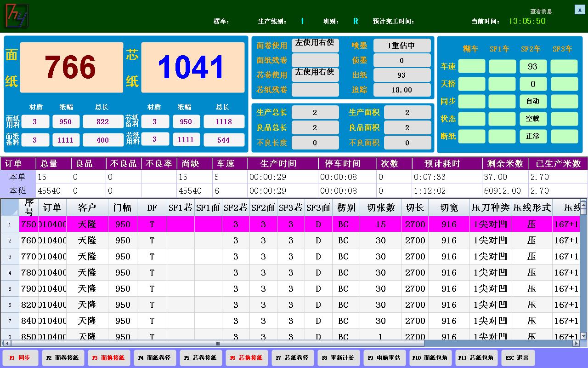The height and width of the screenshot is (368, 588).
Task: Click the 楞别 column header
Action: pos(346,208)
